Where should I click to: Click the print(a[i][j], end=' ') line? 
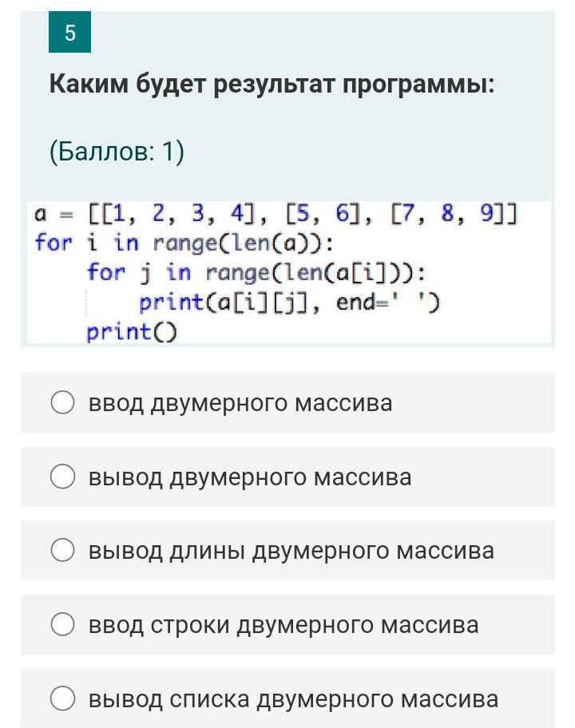[x=289, y=303]
